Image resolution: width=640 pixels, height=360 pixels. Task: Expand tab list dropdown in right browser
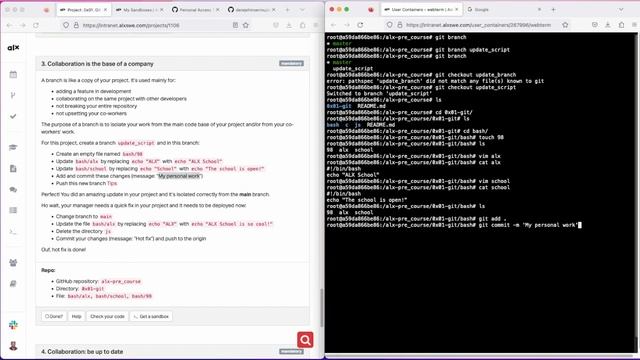[x=621, y=9]
